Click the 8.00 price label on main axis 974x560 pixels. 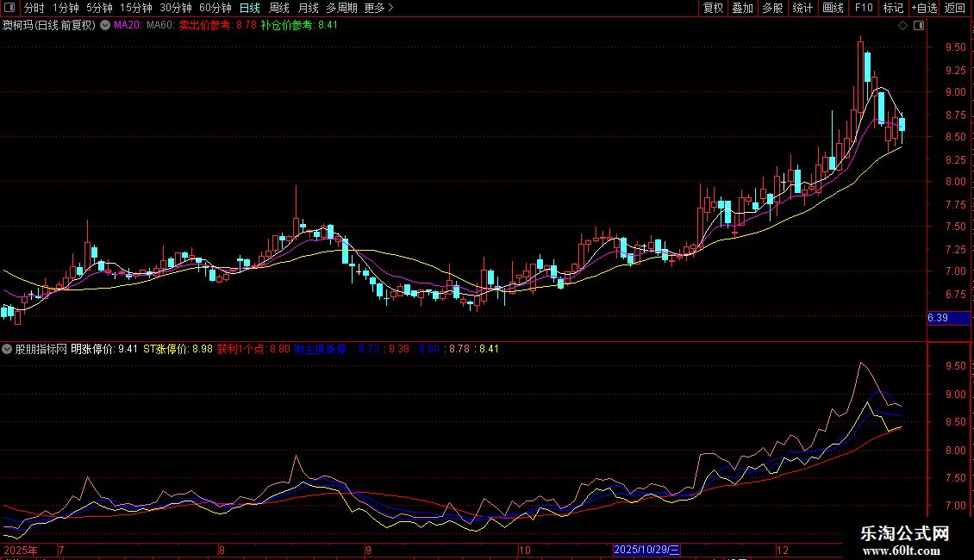click(955, 182)
